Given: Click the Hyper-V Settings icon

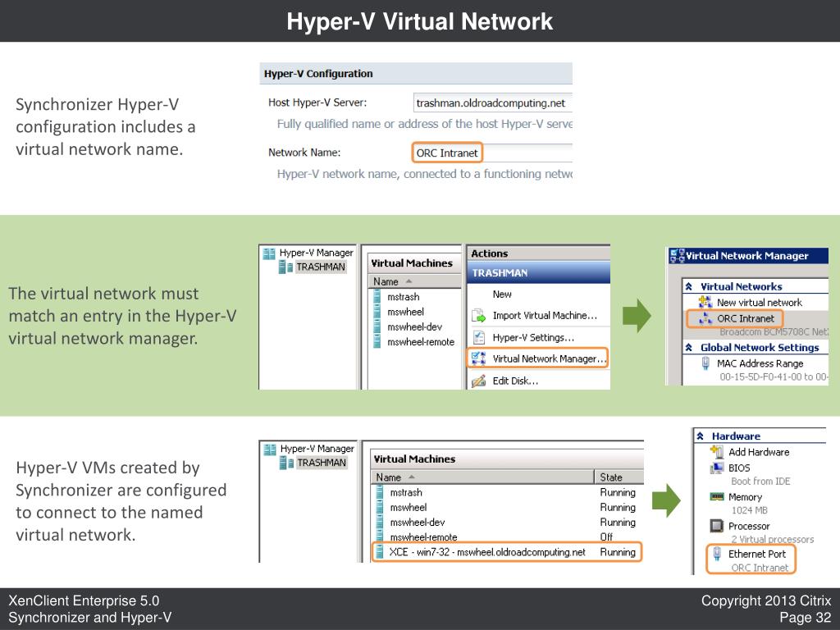Looking at the screenshot, I should [x=478, y=337].
